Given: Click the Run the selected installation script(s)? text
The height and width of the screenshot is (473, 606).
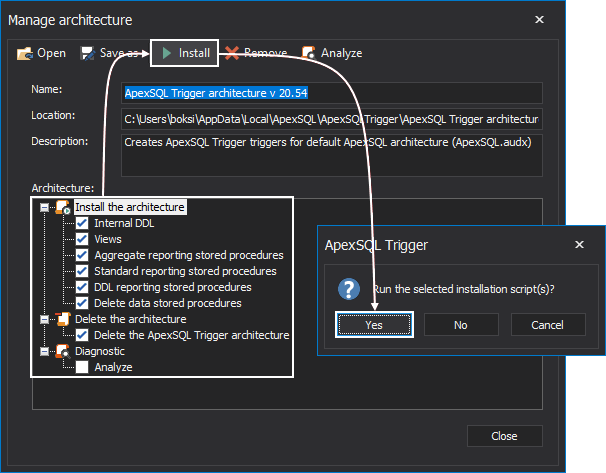Looking at the screenshot, I should [x=464, y=289].
